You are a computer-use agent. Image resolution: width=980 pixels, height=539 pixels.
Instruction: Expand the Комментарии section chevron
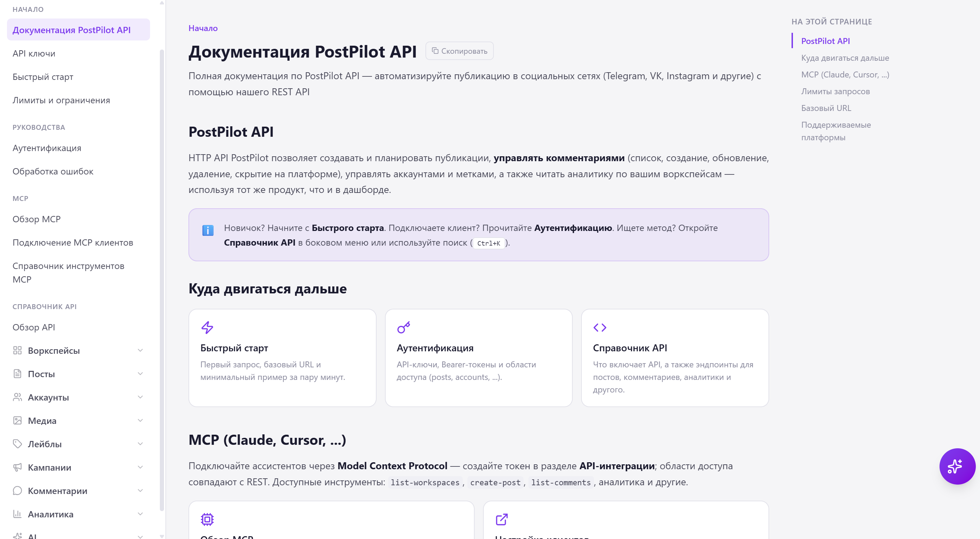140,491
